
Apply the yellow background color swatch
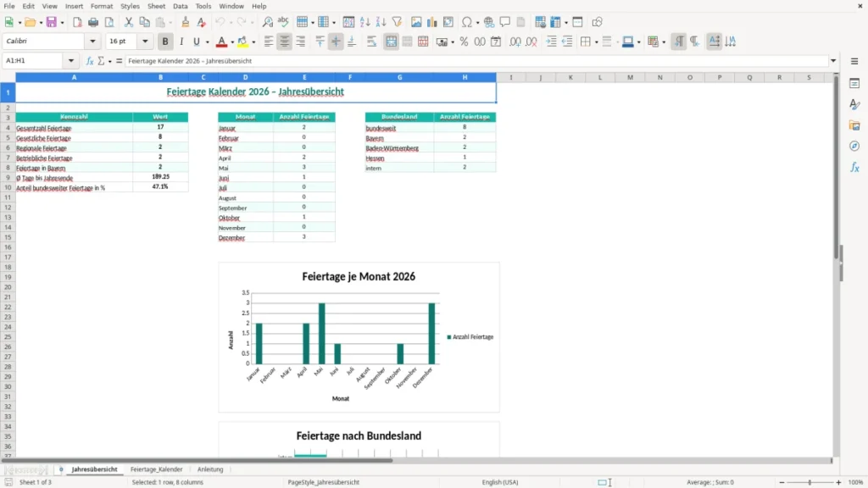point(242,42)
